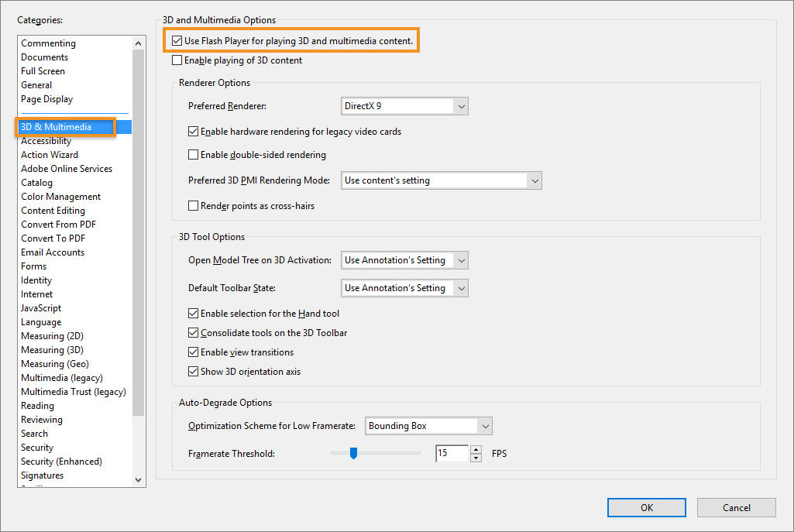Open the Preferred Renderer dropdown

462,106
